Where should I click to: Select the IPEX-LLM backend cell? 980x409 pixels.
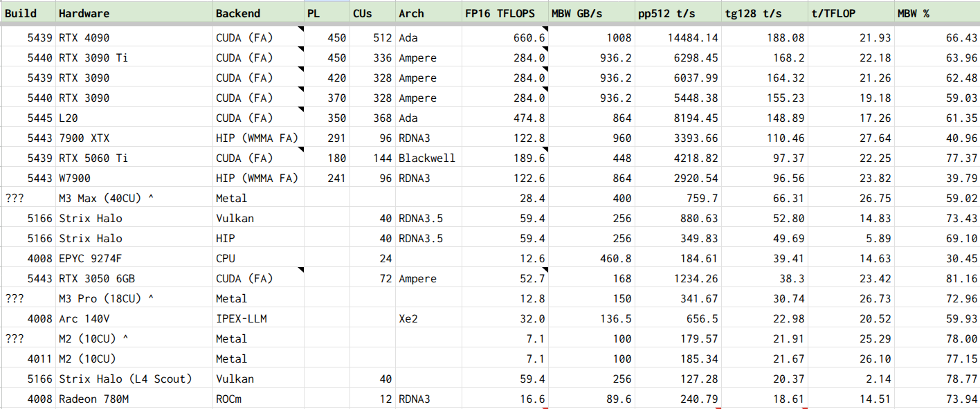(x=258, y=319)
